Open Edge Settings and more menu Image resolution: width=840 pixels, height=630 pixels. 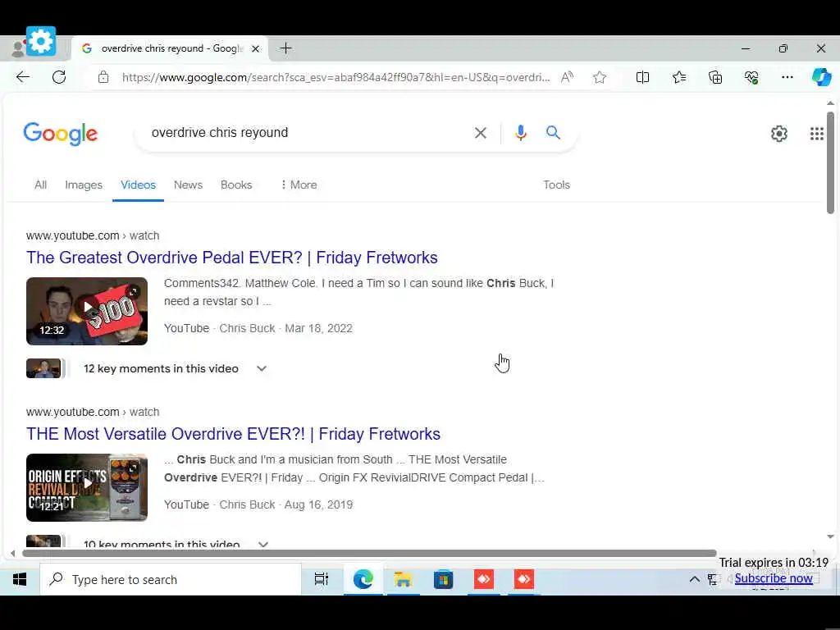[787, 77]
